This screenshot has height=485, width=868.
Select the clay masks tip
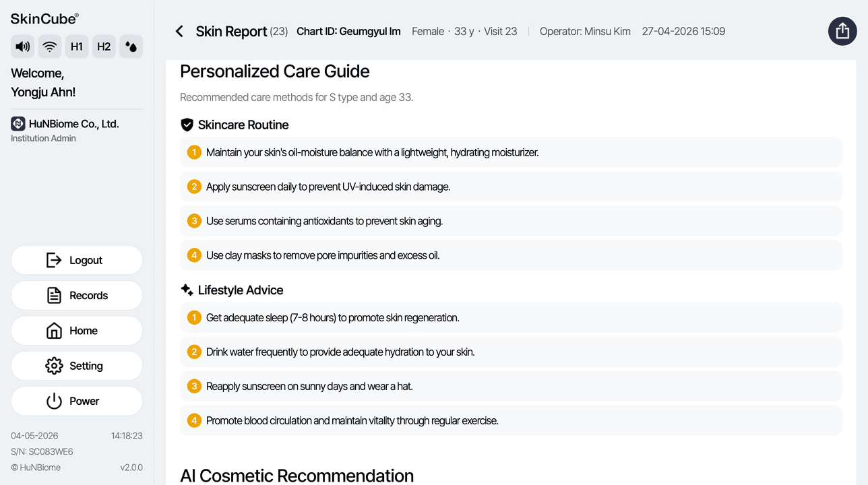511,255
